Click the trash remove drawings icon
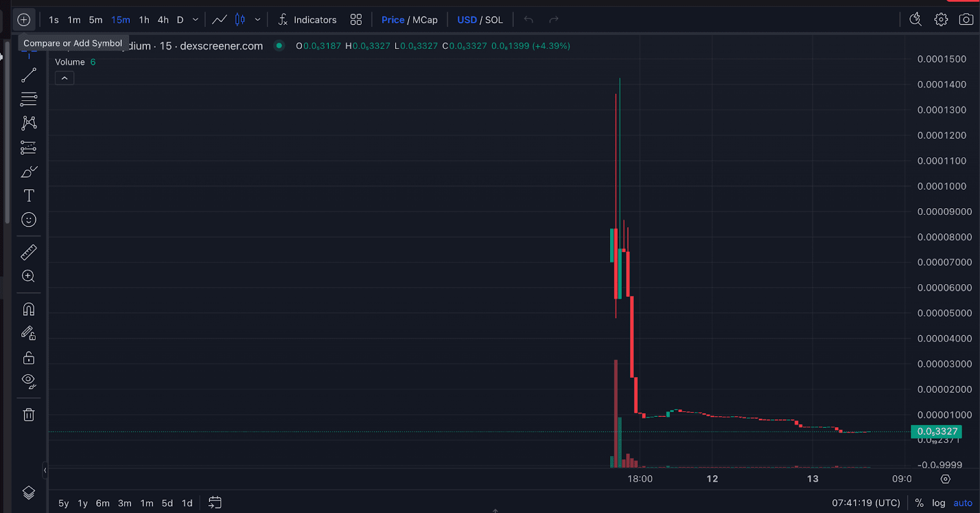 click(29, 414)
